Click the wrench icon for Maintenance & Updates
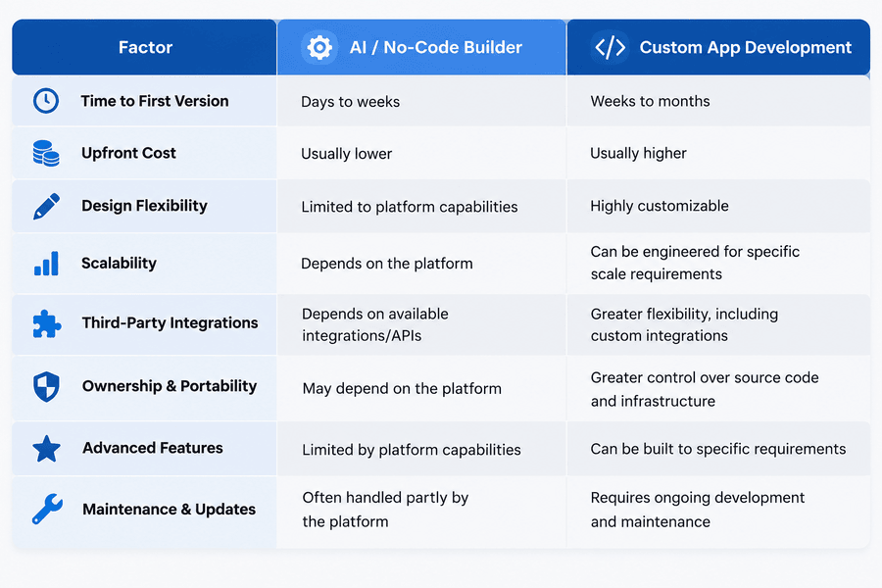The width and height of the screenshot is (882, 588). click(47, 509)
